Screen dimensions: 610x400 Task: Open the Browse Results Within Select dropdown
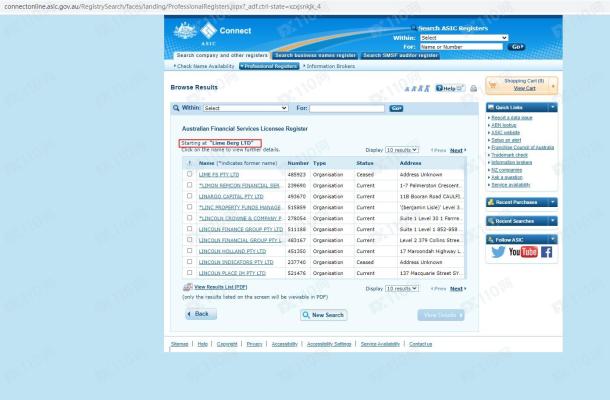tap(245, 108)
